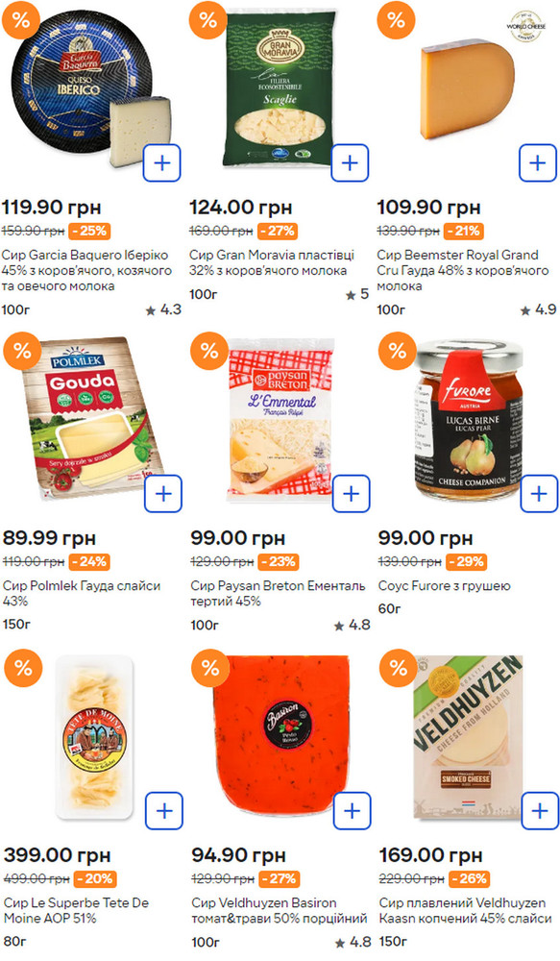The height and width of the screenshot is (961, 560).
Task: Add Gran Moravia flakes cheese to cart
Action: click(350, 163)
